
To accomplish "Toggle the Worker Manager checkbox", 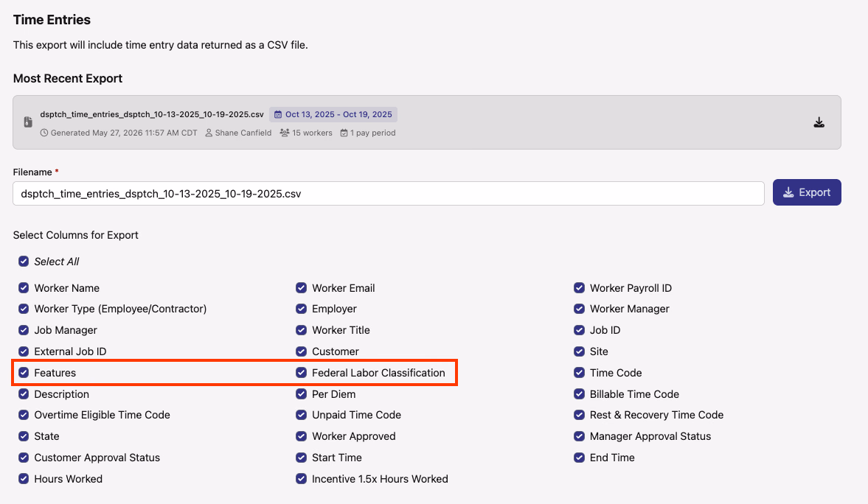I will click(579, 309).
